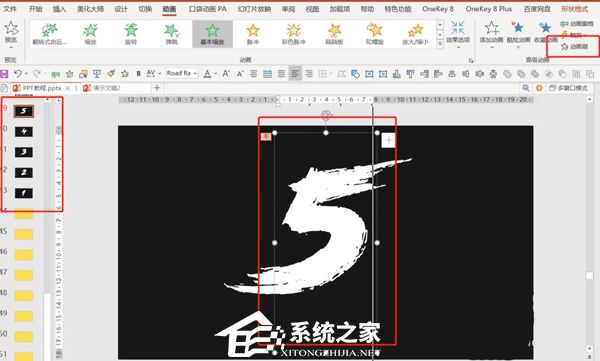Screen dimensions: 600x361
Task: Click the animation order tag 0
Action: (x=266, y=136)
